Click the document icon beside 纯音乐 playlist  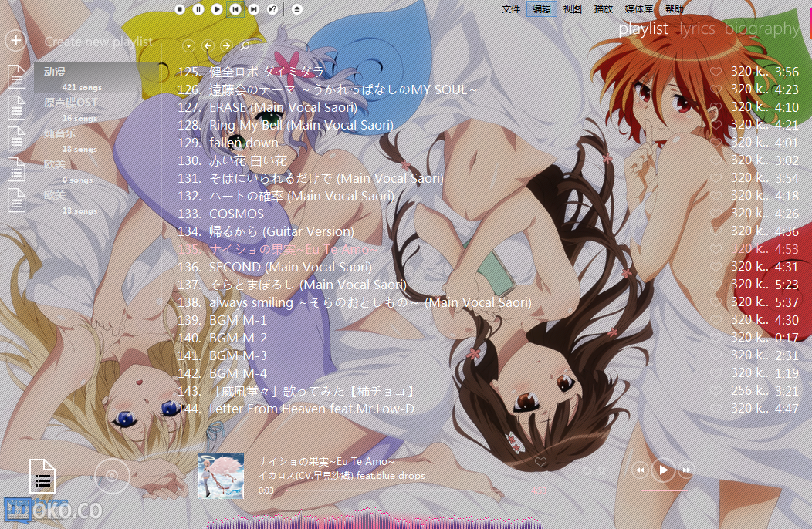click(x=16, y=139)
